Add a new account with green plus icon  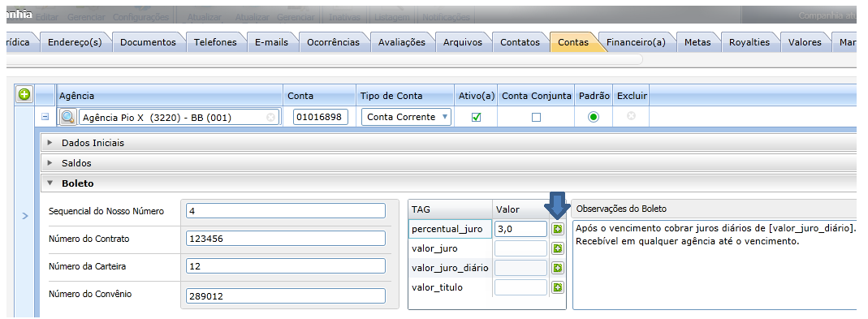[x=24, y=95]
